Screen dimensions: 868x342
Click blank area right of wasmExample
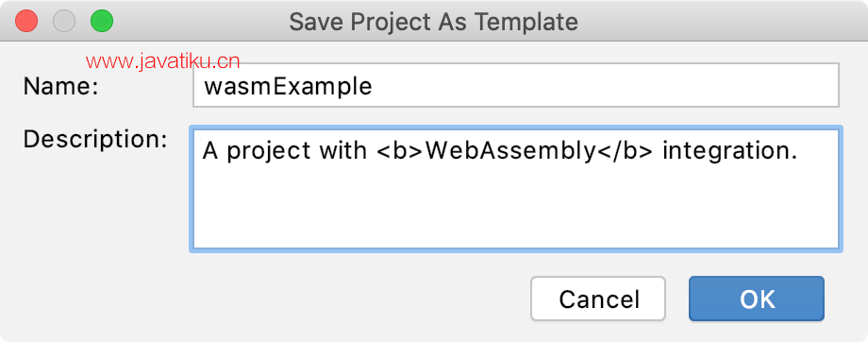[604, 86]
